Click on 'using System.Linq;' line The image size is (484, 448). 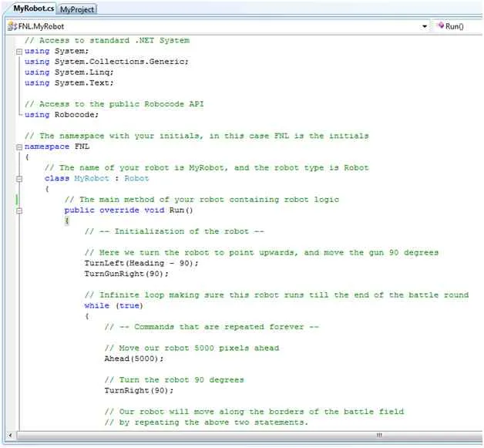[x=69, y=72]
